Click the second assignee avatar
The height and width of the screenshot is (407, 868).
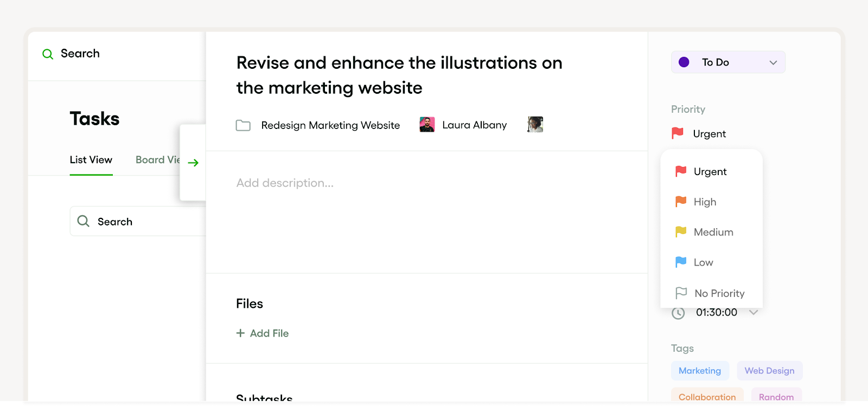[x=535, y=125]
